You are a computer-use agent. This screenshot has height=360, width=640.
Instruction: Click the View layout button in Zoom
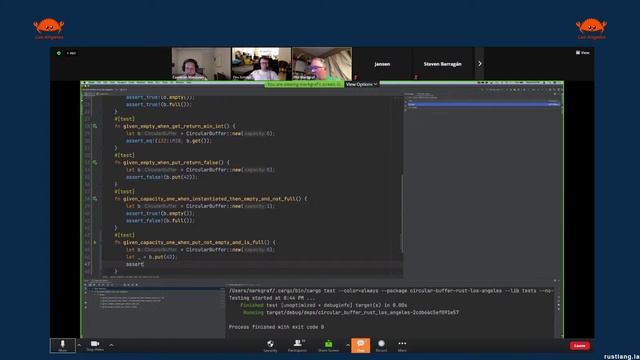pyautogui.click(x=582, y=53)
